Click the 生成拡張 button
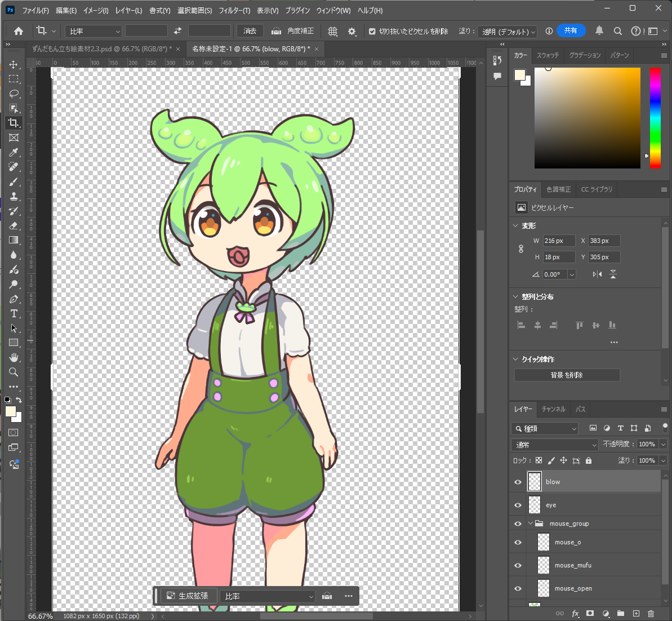Viewport: 672px width, 621px height. 188,595
